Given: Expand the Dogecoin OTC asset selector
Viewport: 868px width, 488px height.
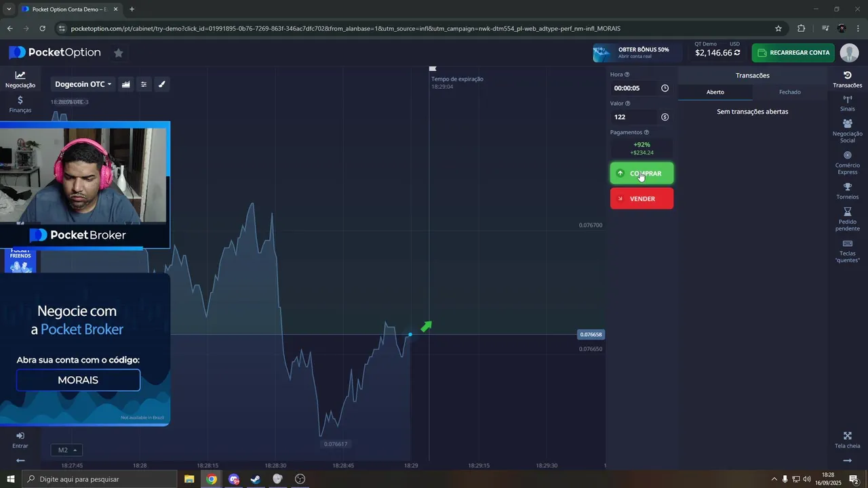Looking at the screenshot, I should click(x=83, y=84).
